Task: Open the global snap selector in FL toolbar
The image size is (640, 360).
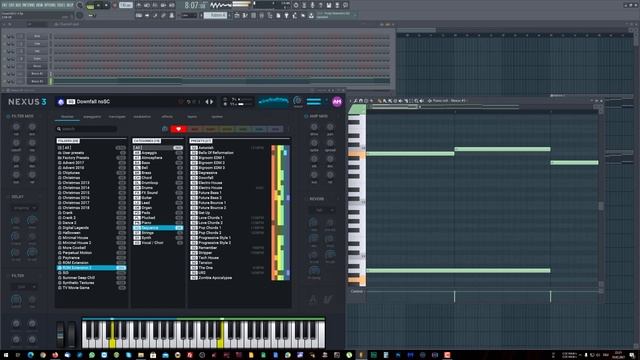Action: (189, 16)
